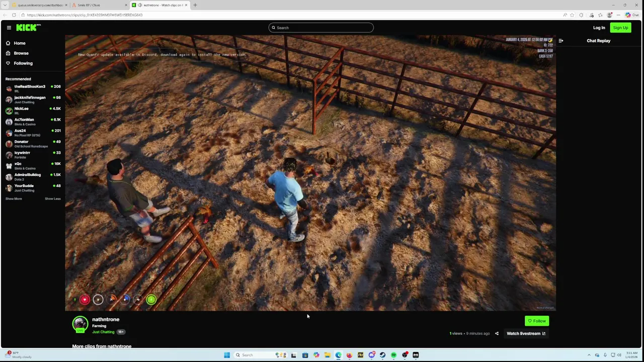644x362 pixels.
Task: Follow nathntrone channel
Action: coord(537,321)
